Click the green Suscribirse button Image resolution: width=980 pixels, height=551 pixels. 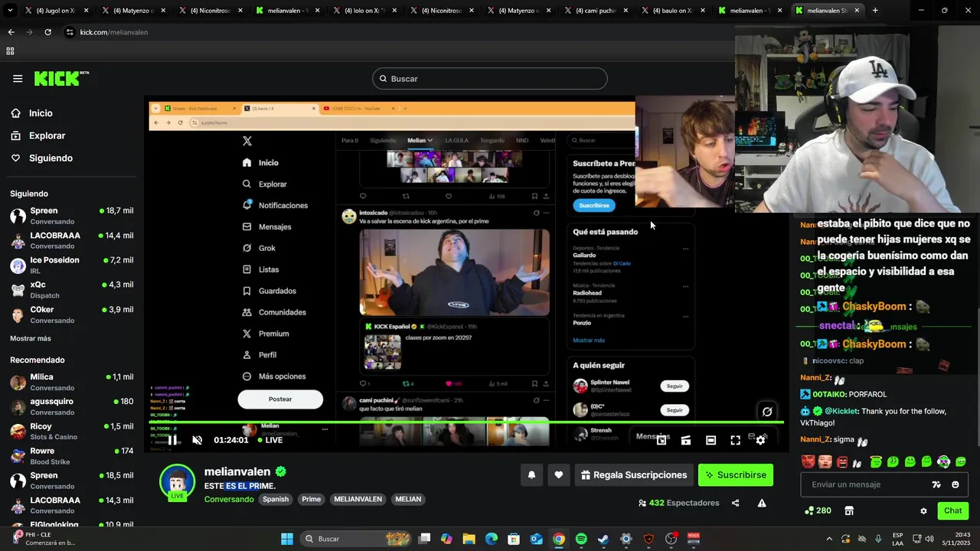pos(736,475)
